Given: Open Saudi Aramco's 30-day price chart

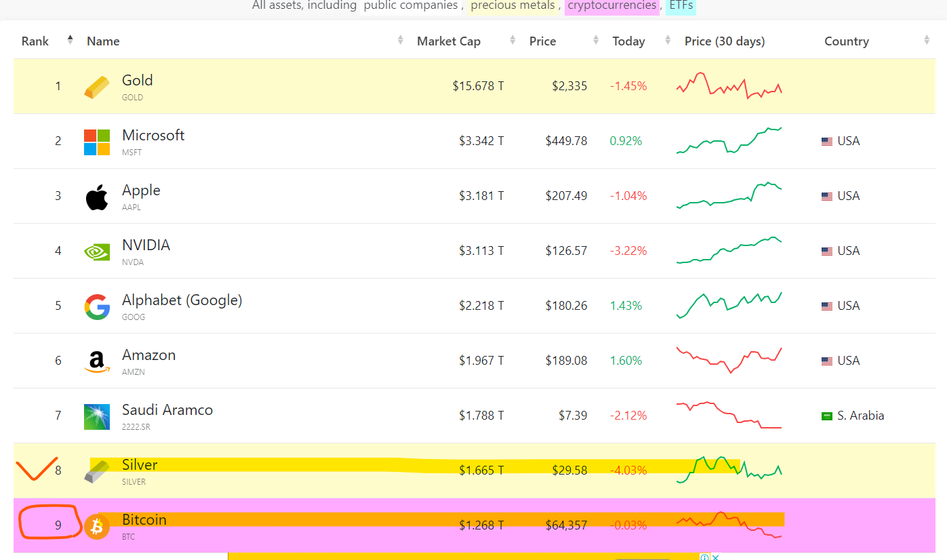Looking at the screenshot, I should coord(729,415).
